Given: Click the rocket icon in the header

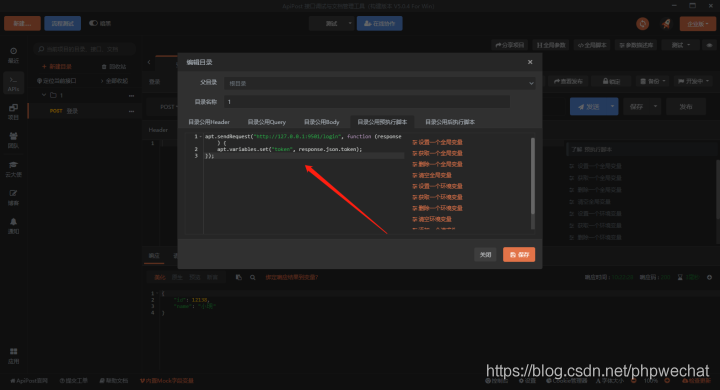Looking at the screenshot, I should [x=666, y=23].
